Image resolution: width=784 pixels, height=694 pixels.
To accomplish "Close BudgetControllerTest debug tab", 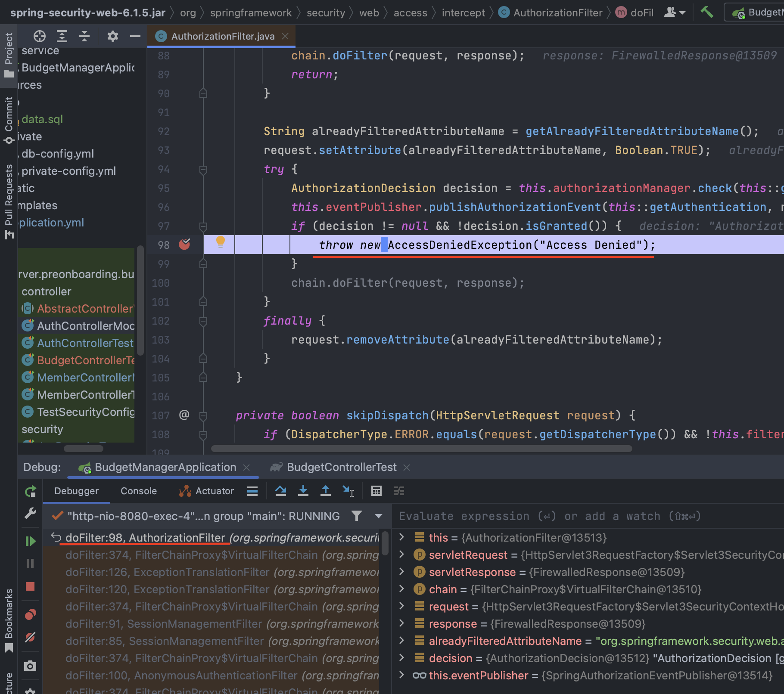I will 407,467.
